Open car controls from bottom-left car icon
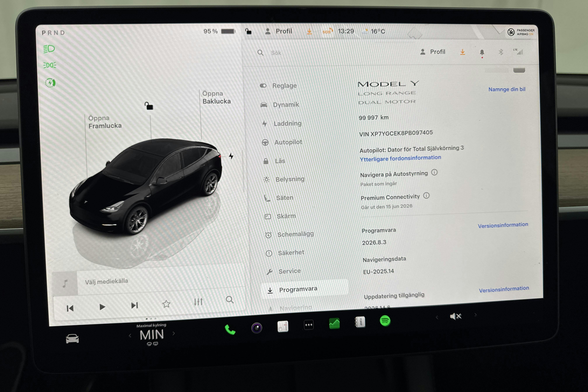This screenshot has width=588, height=392. (72, 339)
